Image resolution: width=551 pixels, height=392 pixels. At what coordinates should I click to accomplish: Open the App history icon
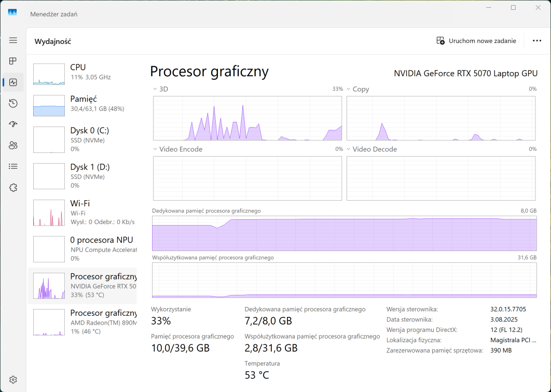coord(13,103)
